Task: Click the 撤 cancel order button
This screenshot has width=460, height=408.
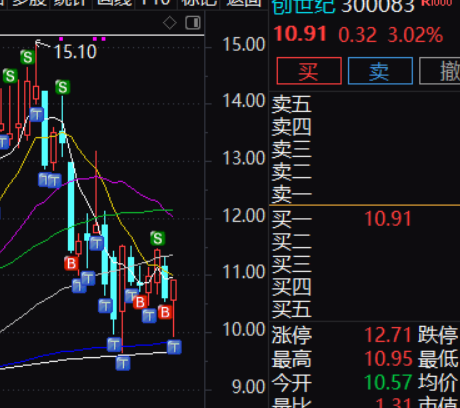Action: pos(440,71)
